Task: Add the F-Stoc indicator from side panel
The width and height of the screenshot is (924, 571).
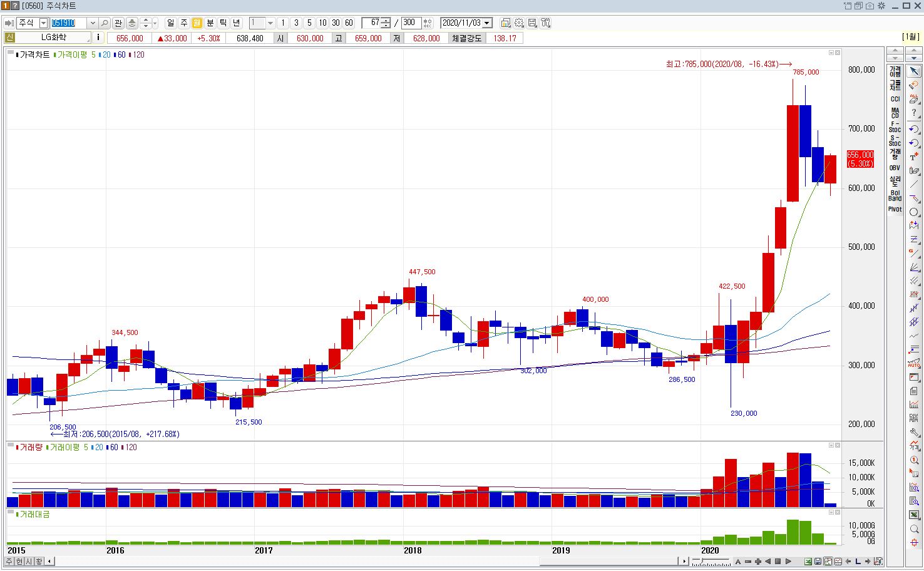Action: (x=895, y=126)
